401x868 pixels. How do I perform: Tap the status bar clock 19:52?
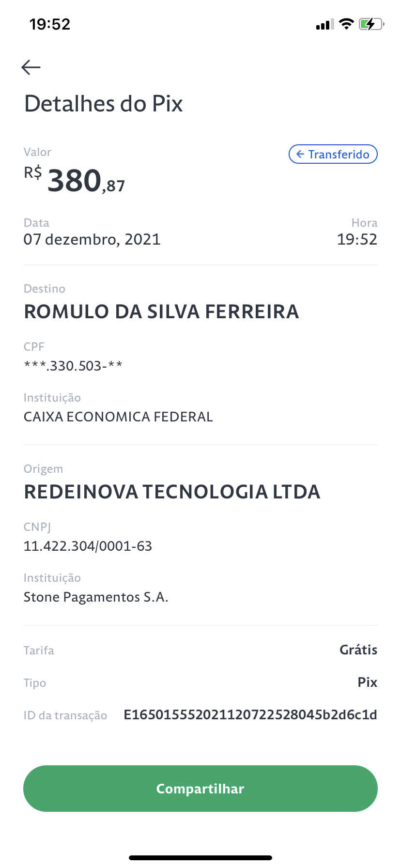tap(50, 24)
